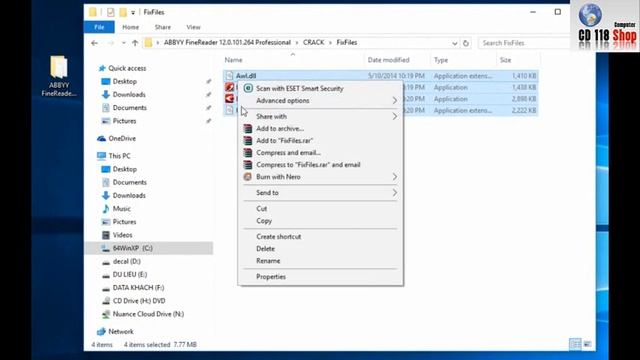640x360 pixels.
Task: Open Desktop under Quick access
Action: point(124,81)
